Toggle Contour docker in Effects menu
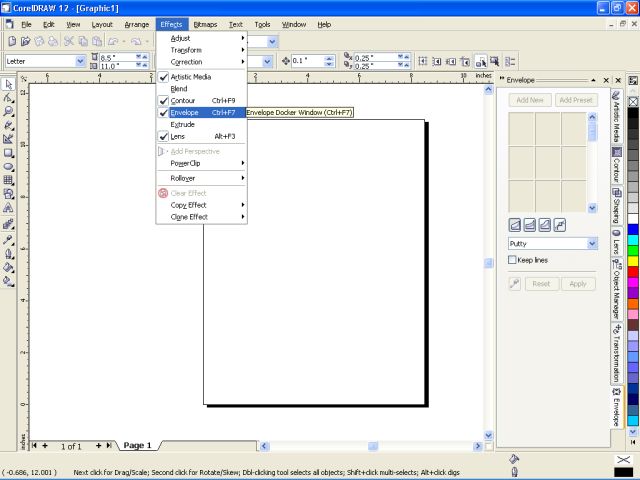 (x=202, y=100)
